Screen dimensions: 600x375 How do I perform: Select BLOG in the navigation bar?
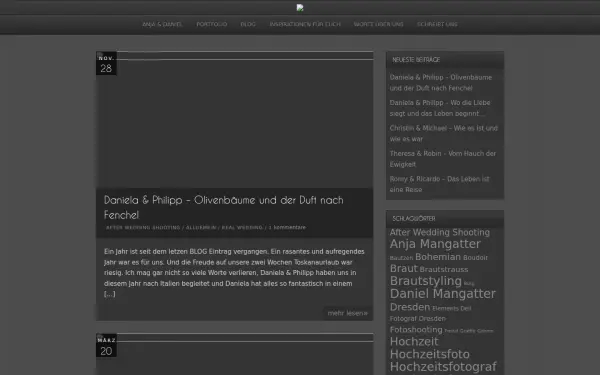point(248,24)
